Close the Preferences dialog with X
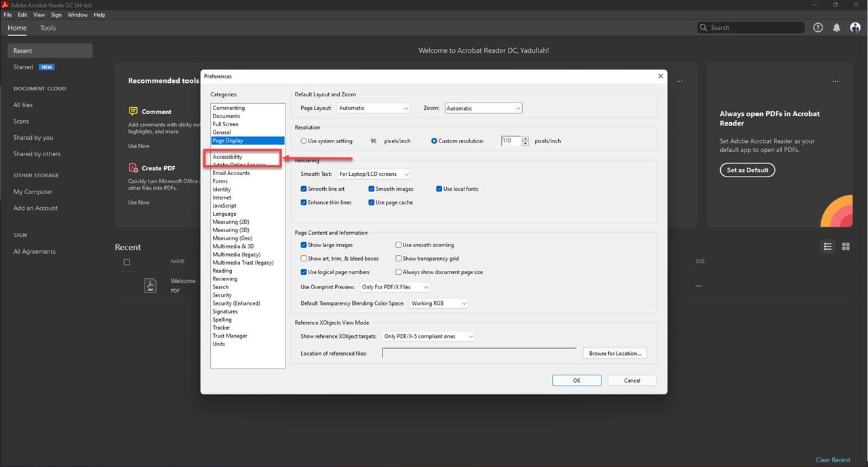The image size is (868, 467). coord(660,76)
